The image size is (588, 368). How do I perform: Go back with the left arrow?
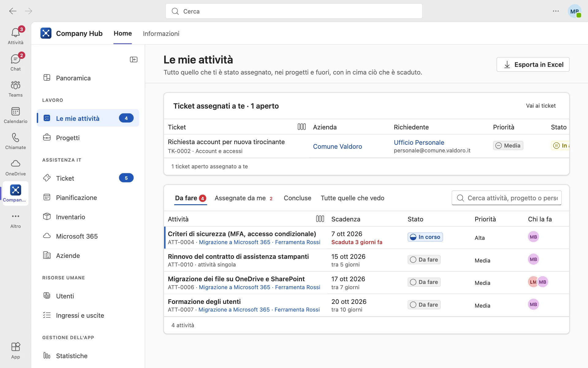pos(13,11)
